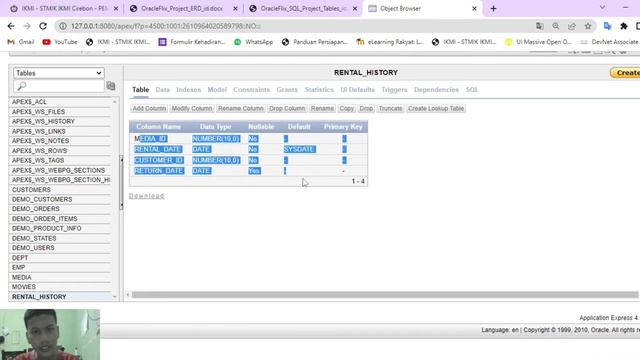
Task: Select the MEDIA table in the list
Action: 22,277
